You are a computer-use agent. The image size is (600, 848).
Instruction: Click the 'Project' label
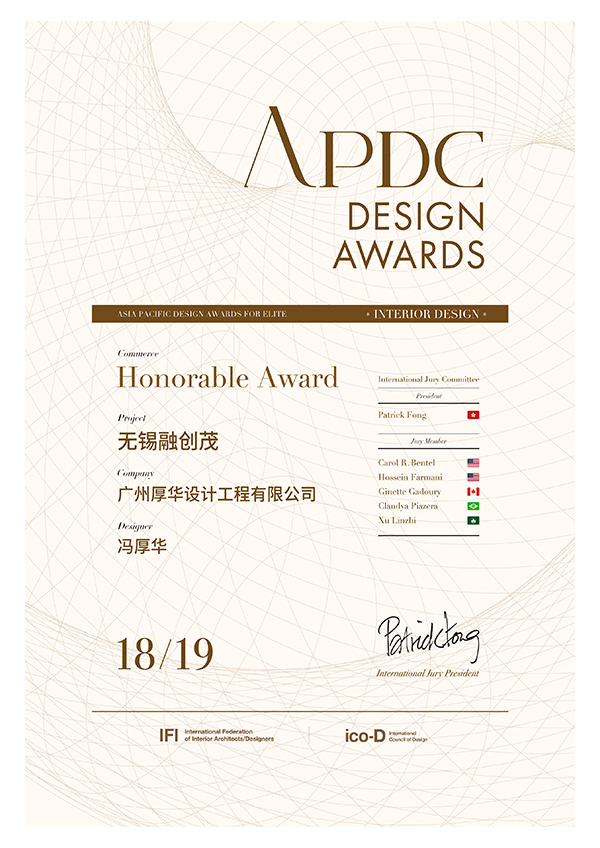(131, 418)
